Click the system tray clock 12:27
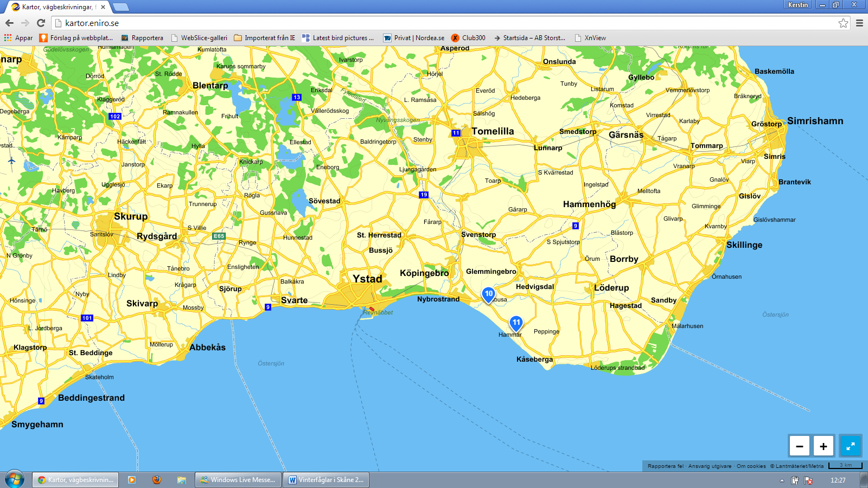 [x=838, y=480]
